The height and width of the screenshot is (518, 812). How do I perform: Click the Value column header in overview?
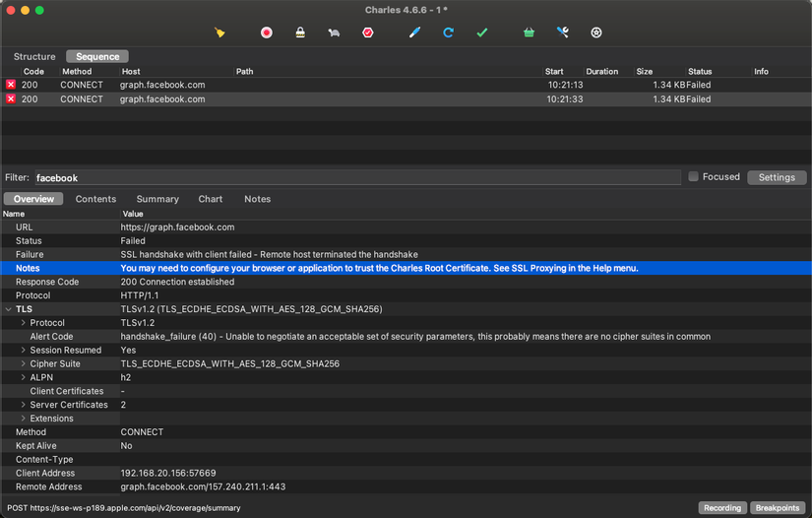[133, 214]
